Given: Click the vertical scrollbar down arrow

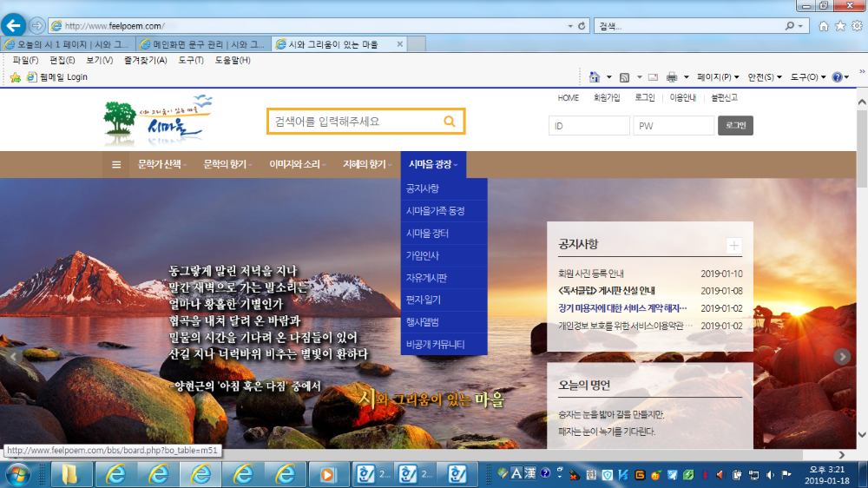Looking at the screenshot, I should pyautogui.click(x=862, y=434).
